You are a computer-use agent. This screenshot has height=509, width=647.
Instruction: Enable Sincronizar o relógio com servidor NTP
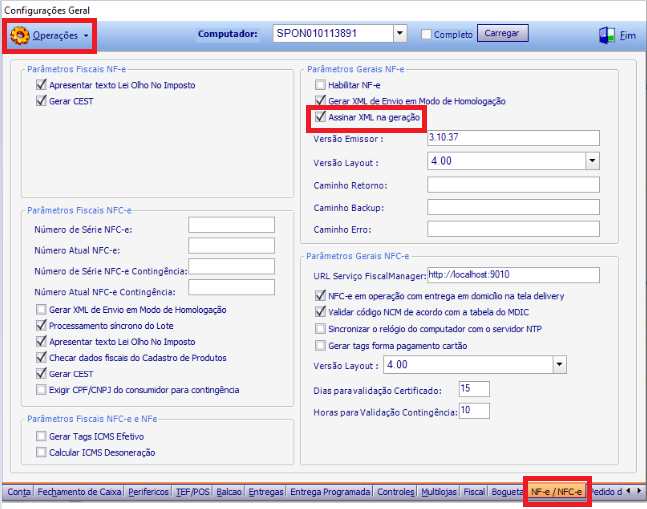(x=320, y=329)
